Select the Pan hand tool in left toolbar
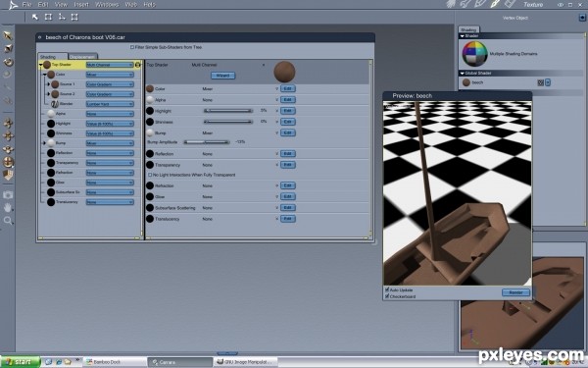The width and height of the screenshot is (588, 368). coord(8,208)
